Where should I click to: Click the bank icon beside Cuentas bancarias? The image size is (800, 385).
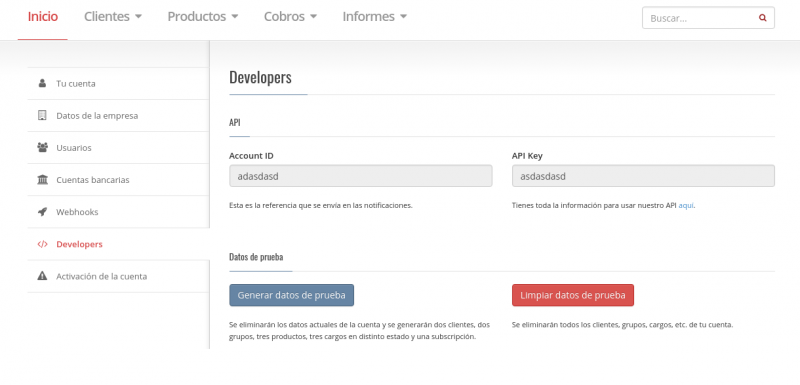point(42,179)
